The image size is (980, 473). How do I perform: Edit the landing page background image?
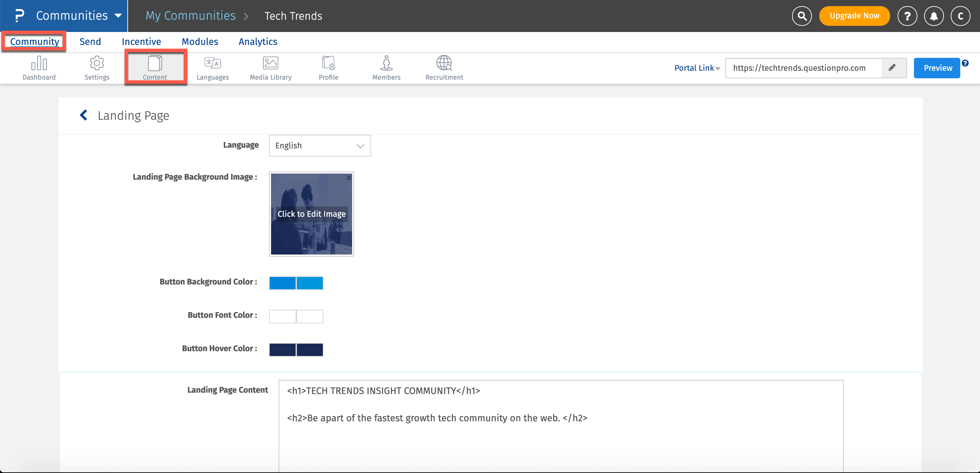311,214
